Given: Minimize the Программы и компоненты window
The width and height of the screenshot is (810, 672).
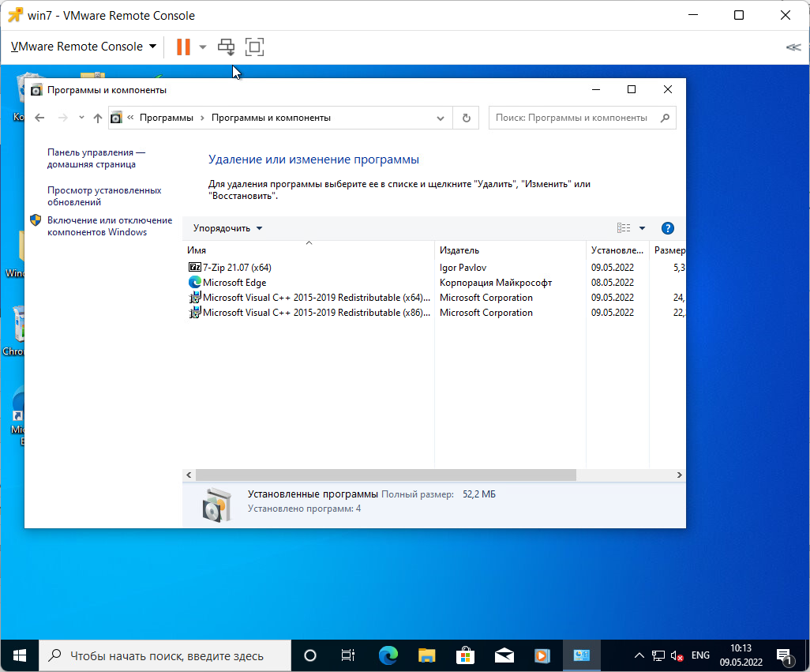Looking at the screenshot, I should pyautogui.click(x=595, y=90).
